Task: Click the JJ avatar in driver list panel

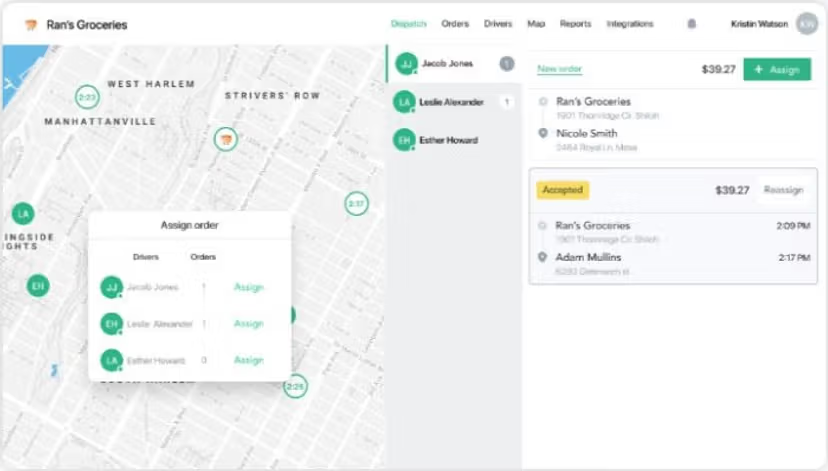Action: point(406,64)
